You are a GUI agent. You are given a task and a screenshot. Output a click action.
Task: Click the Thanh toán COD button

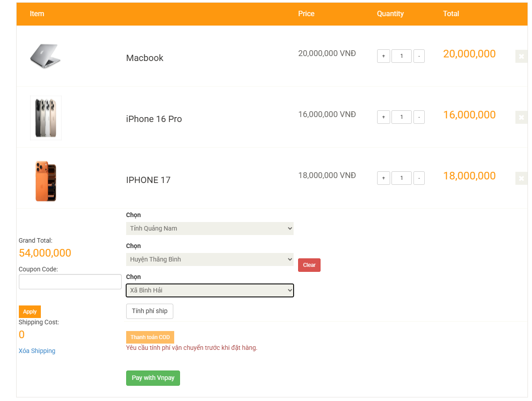150,337
